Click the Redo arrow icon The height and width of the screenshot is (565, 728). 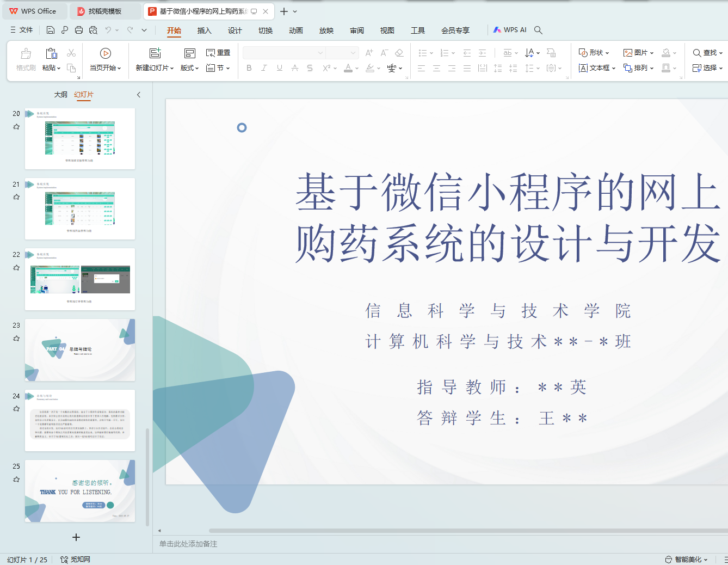tap(130, 30)
